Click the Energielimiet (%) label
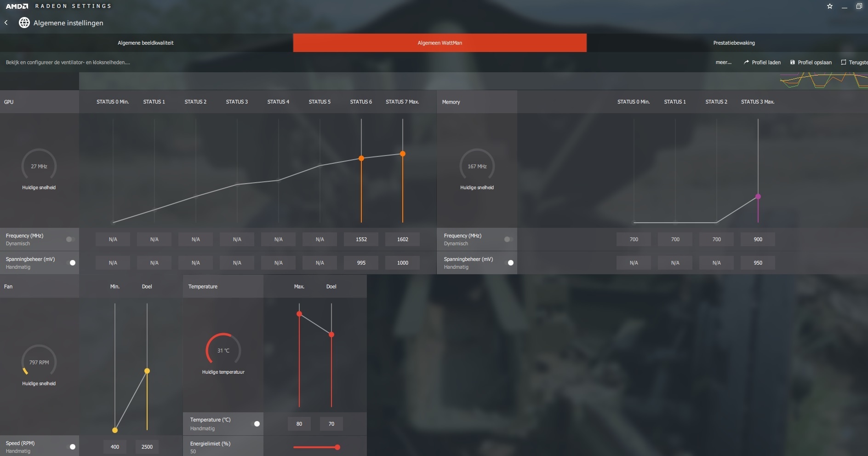The image size is (868, 456). click(x=210, y=444)
